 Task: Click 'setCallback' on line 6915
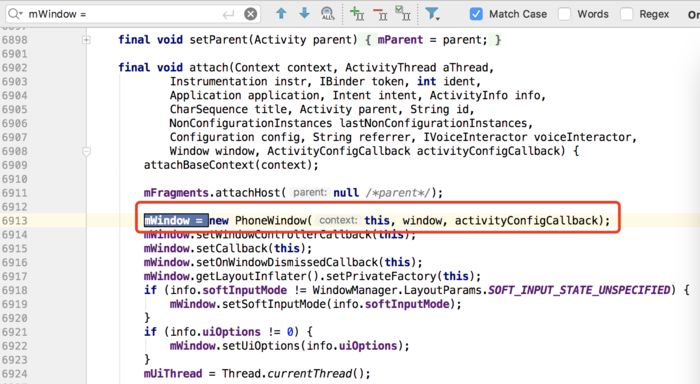click(x=232, y=248)
